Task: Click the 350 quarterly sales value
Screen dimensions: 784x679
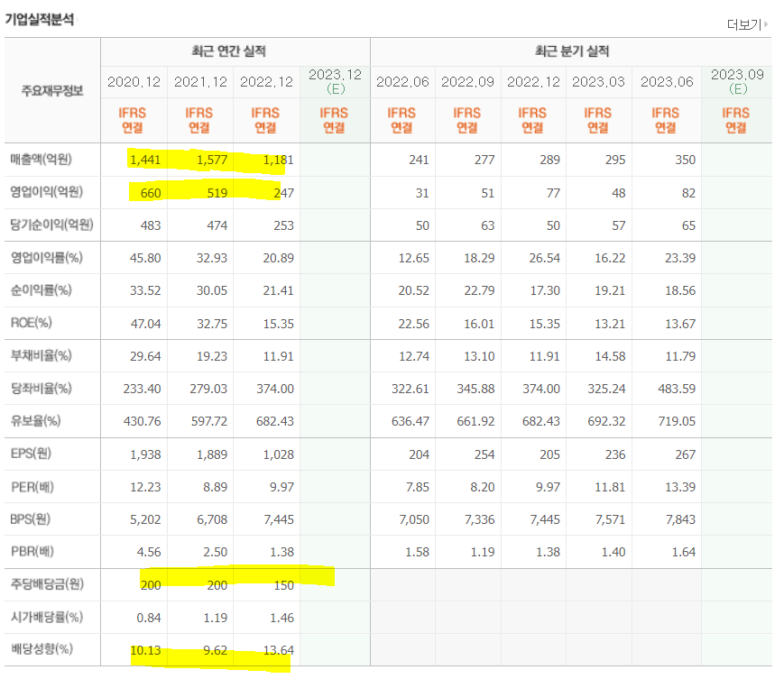Action: [x=685, y=160]
